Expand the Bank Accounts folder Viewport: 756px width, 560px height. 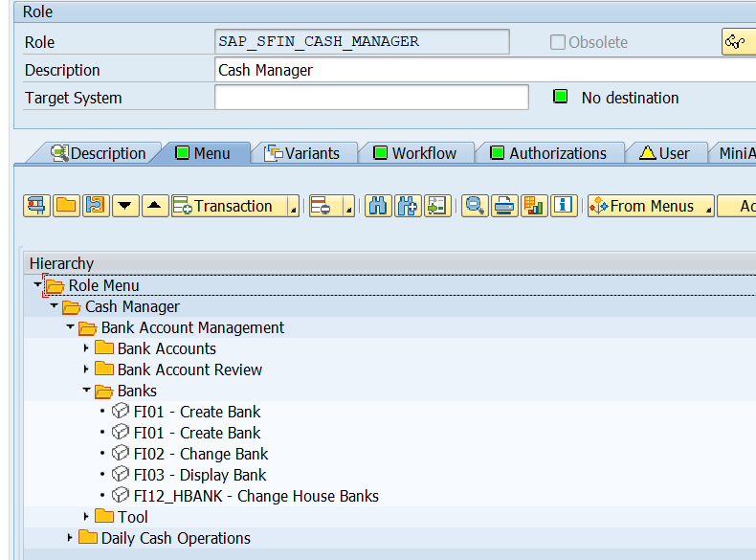pos(86,348)
